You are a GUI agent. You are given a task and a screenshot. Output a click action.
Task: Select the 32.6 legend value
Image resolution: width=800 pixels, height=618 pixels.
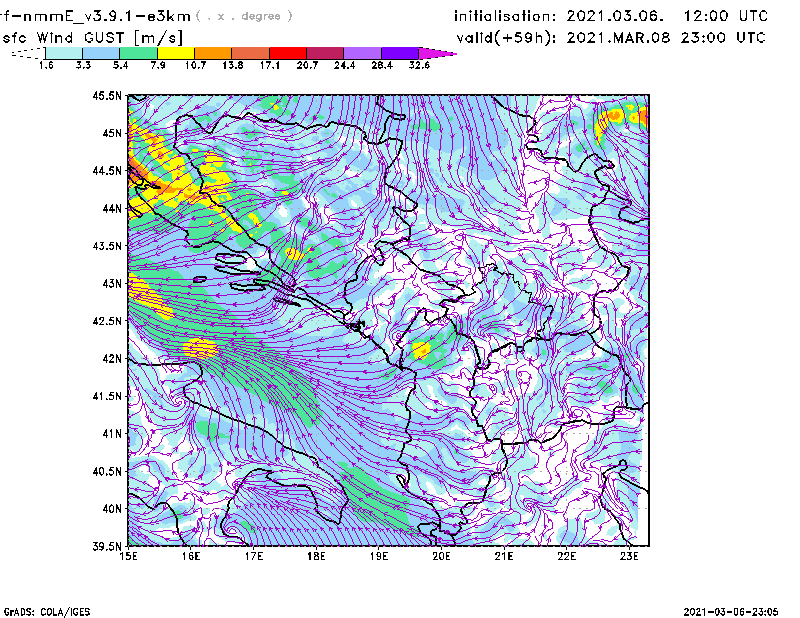click(x=419, y=65)
